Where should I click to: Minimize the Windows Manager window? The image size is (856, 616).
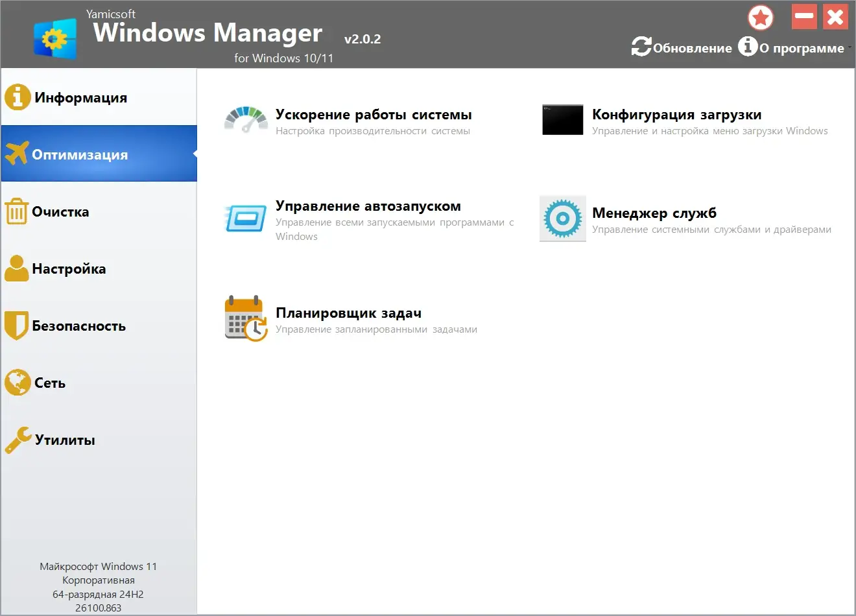click(x=804, y=17)
